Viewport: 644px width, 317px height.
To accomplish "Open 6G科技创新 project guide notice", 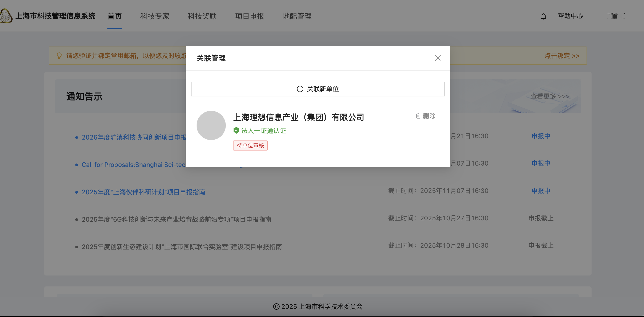I will (176, 219).
